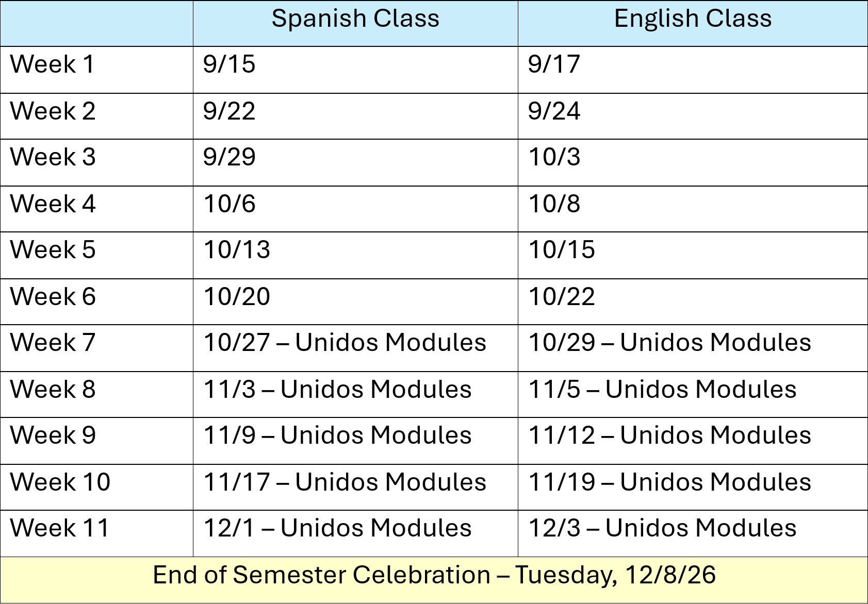Click the Week 1 row label
This screenshot has height=604, width=868.
96,70
